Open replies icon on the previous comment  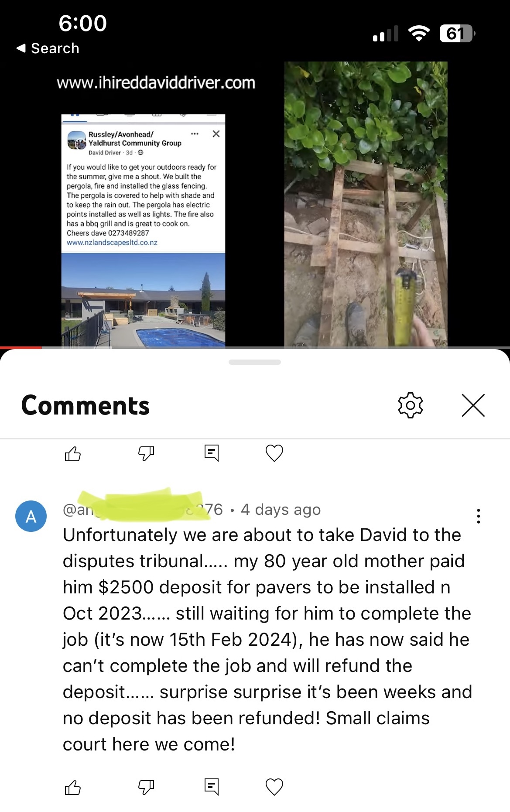[x=212, y=453]
